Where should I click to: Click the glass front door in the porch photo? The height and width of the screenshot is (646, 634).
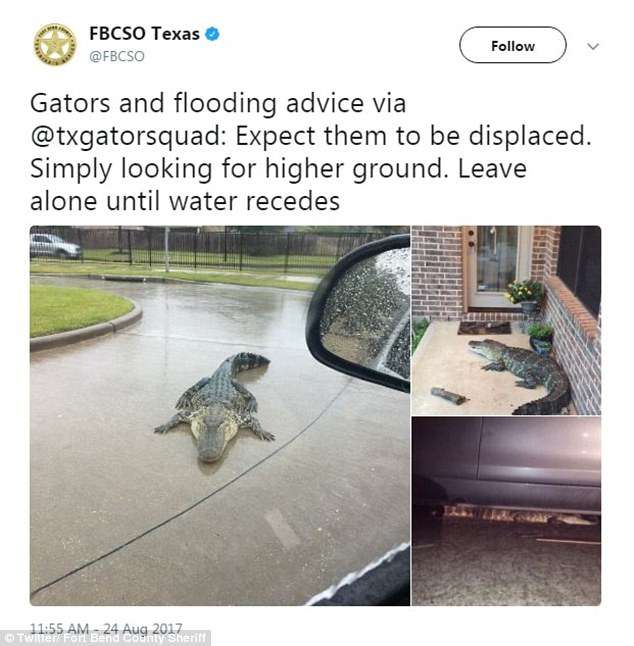[x=498, y=267]
